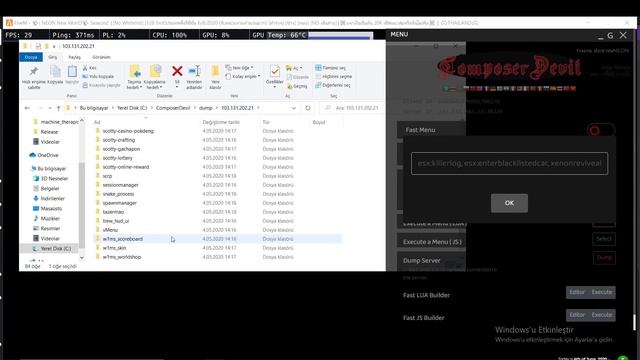Open Release folder in sidebar

click(x=45, y=132)
